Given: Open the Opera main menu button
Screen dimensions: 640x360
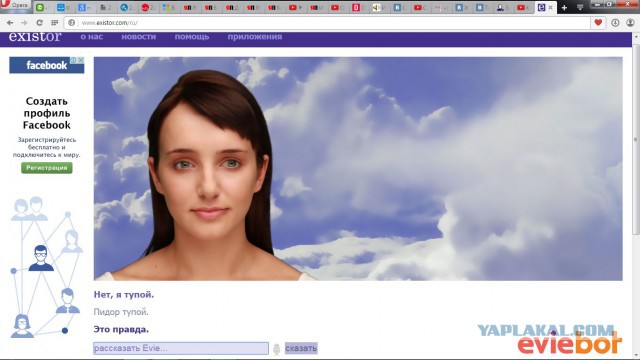Looking at the screenshot, I should (x=15, y=4).
